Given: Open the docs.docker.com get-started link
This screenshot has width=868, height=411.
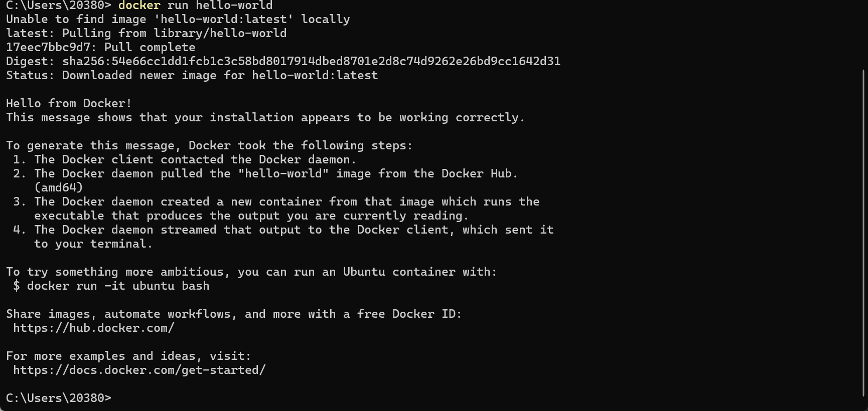Looking at the screenshot, I should pos(139,370).
